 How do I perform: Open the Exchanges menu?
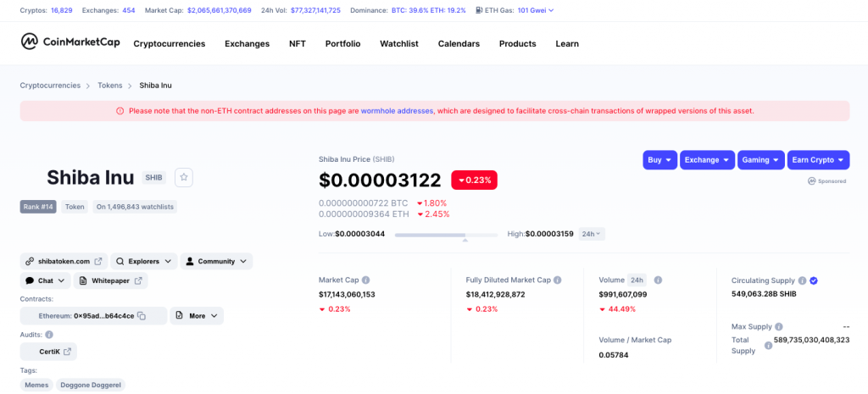click(x=247, y=44)
